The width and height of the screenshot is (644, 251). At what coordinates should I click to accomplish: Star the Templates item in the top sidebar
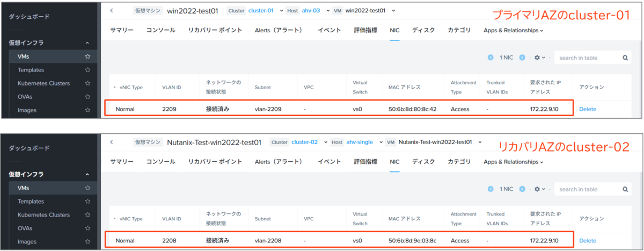click(x=87, y=70)
